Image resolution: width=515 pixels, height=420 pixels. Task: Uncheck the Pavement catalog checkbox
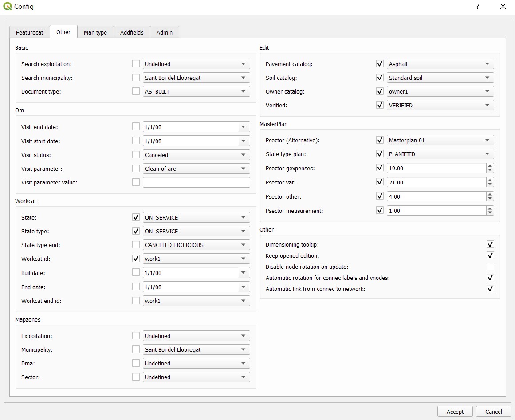[380, 64]
